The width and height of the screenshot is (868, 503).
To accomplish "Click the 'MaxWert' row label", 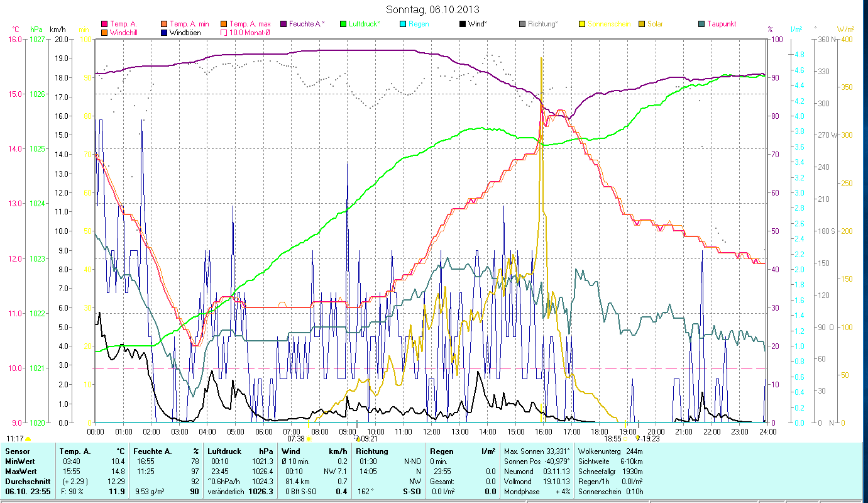I will [x=19, y=472].
